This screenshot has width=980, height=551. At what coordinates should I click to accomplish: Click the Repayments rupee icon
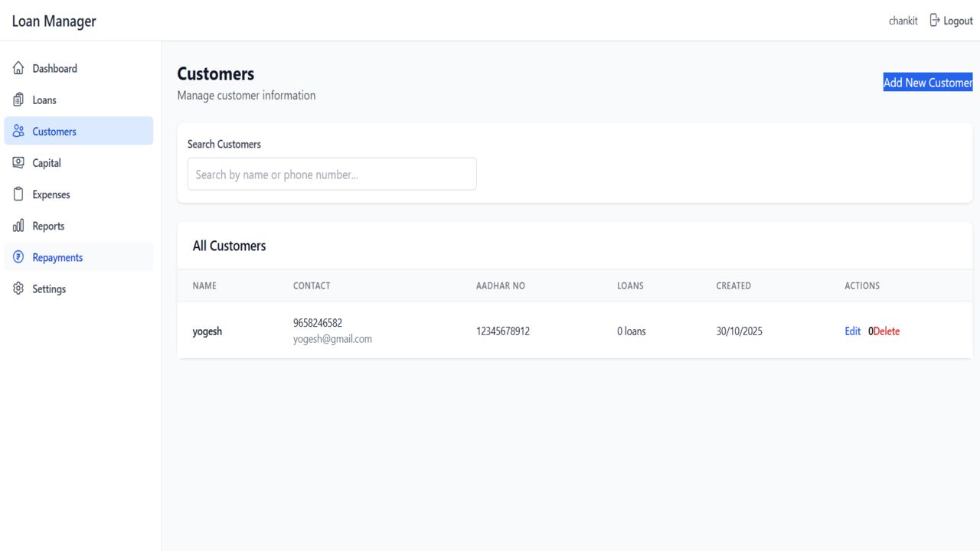click(x=18, y=257)
